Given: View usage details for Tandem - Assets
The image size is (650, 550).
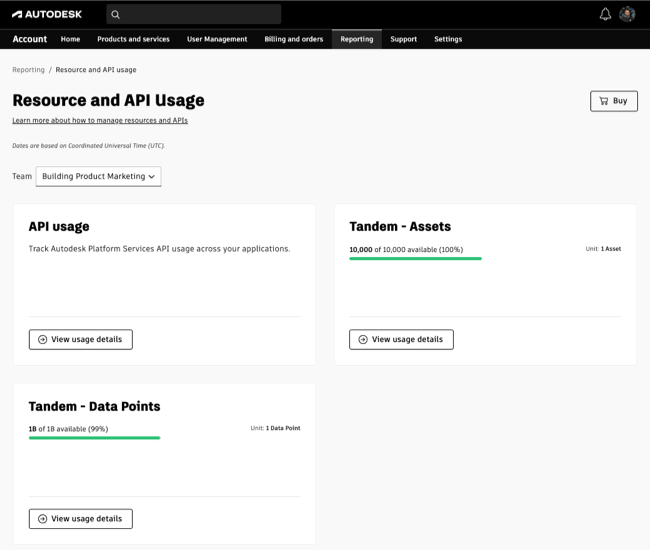Looking at the screenshot, I should (x=401, y=339).
